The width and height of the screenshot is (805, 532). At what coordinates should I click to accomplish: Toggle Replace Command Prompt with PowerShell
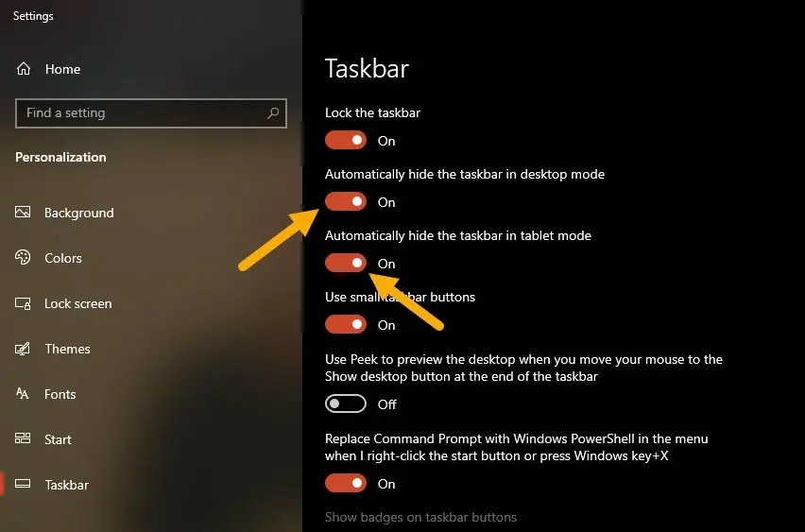pyautogui.click(x=346, y=483)
